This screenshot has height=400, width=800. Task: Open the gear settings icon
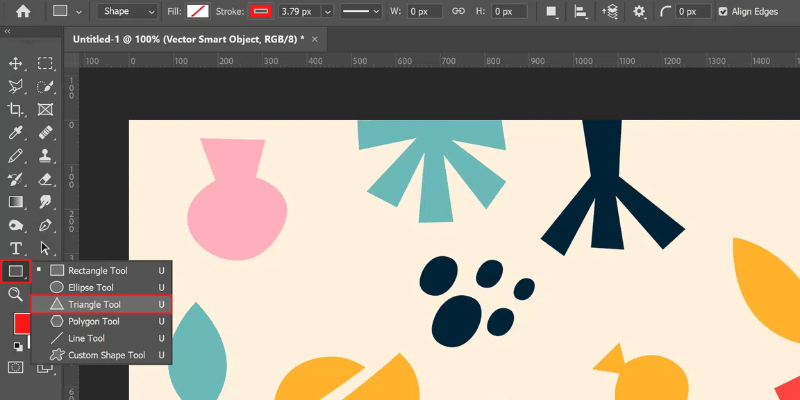tap(640, 12)
